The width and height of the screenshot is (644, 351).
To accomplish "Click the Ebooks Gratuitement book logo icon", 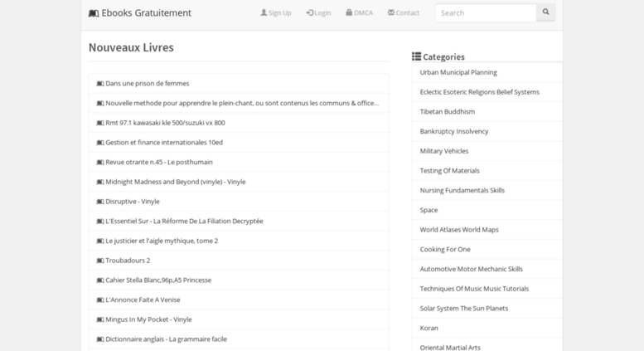I will (94, 13).
